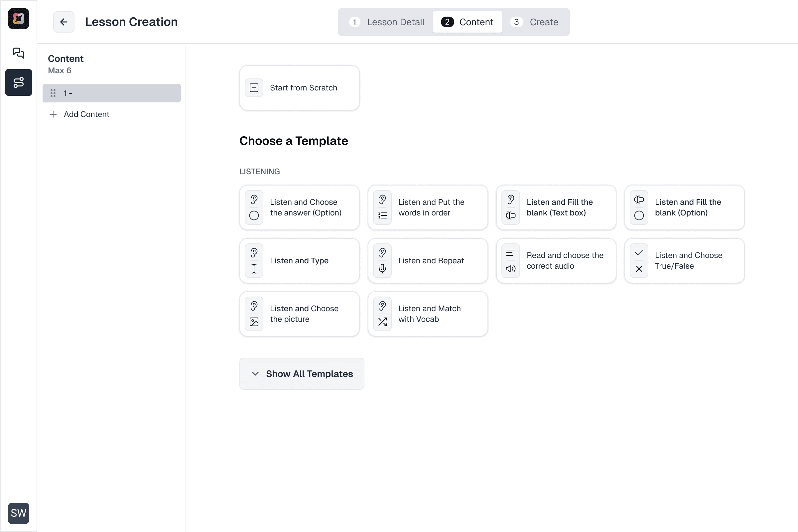798x532 pixels.
Task: Go to the Create step tab
Action: click(535, 22)
